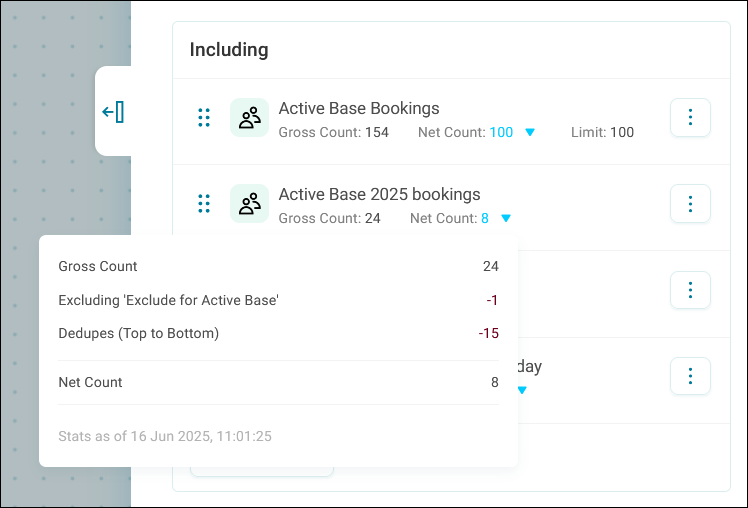Click the Net Count 8 value
The width and height of the screenshot is (748, 508).
click(x=485, y=218)
